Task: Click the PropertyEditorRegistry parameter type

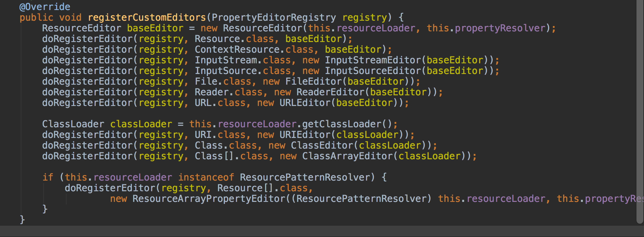Action: point(274,17)
